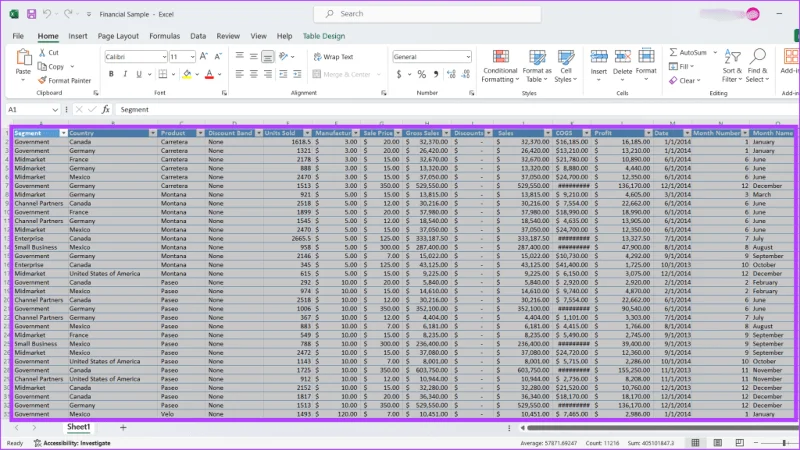This screenshot has height=450, width=800.
Task: Open the Format cells menu in Cells group
Action: [x=646, y=66]
